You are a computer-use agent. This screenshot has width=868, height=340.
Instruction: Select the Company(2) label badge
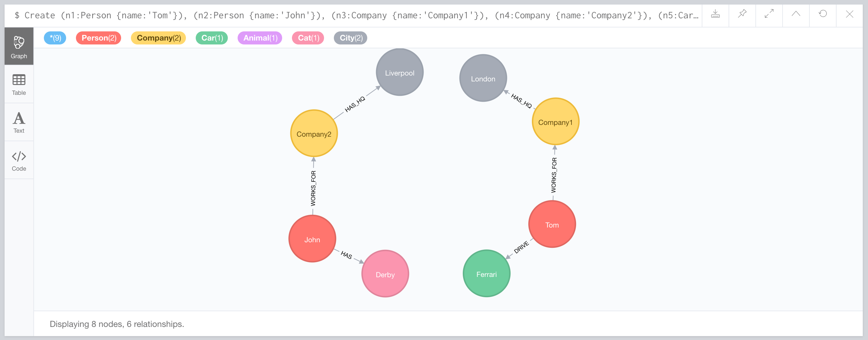(158, 38)
